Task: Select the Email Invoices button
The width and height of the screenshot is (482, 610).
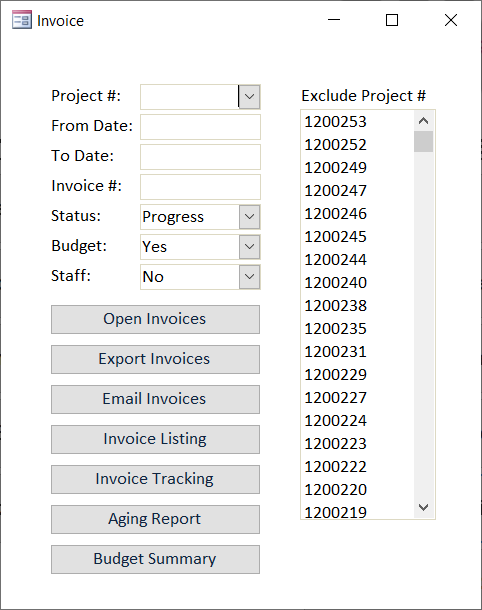Action: click(x=155, y=400)
